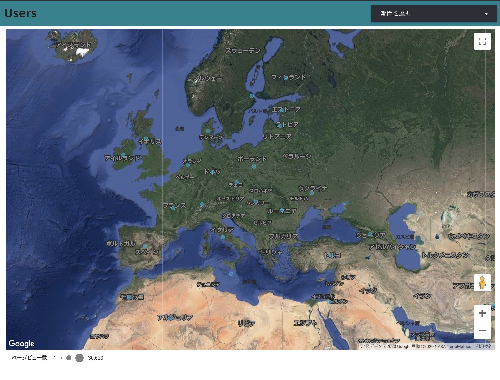Click the Users heading
The height and width of the screenshot is (380, 500).
tap(20, 13)
